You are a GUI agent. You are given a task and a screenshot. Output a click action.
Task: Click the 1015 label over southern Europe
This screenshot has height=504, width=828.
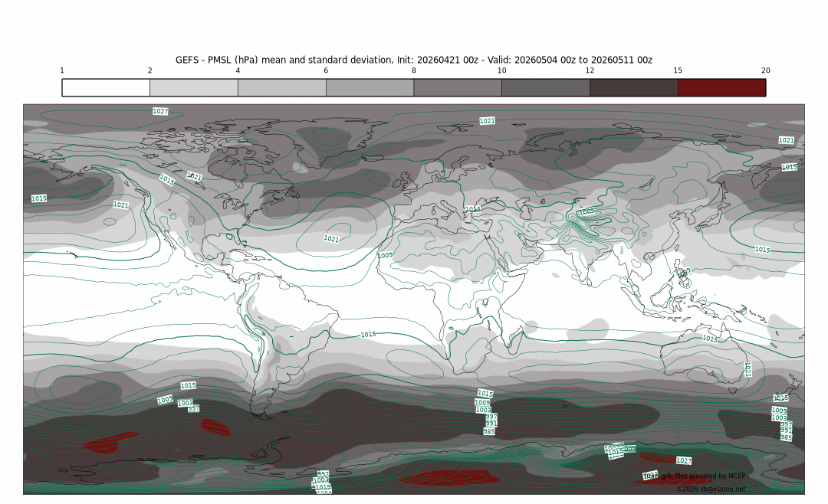(x=472, y=208)
